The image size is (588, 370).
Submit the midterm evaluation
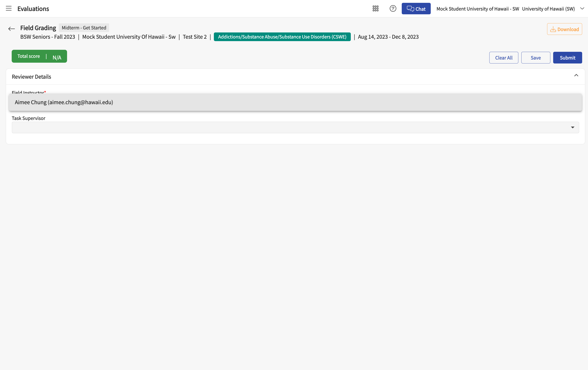(567, 58)
